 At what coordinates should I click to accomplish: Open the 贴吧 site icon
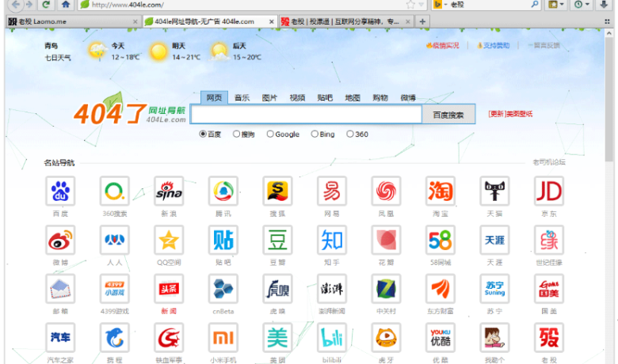(223, 240)
